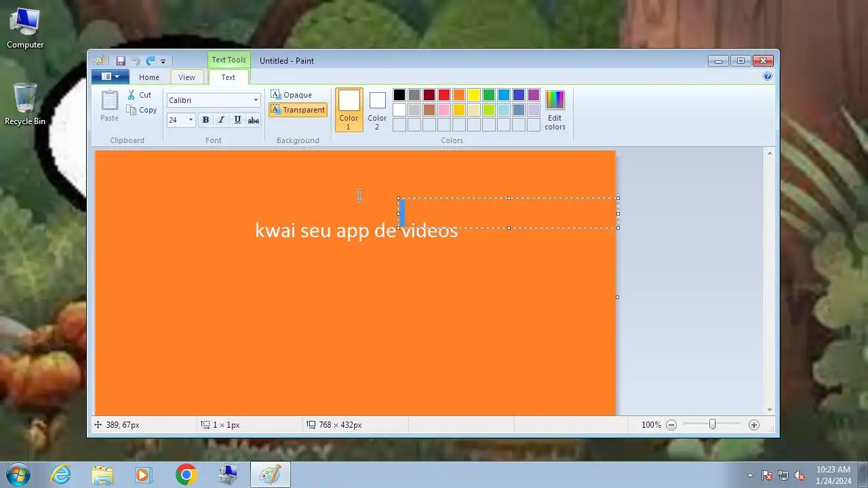This screenshot has width=868, height=488.
Task: Pick the red color swatch
Action: point(444,95)
